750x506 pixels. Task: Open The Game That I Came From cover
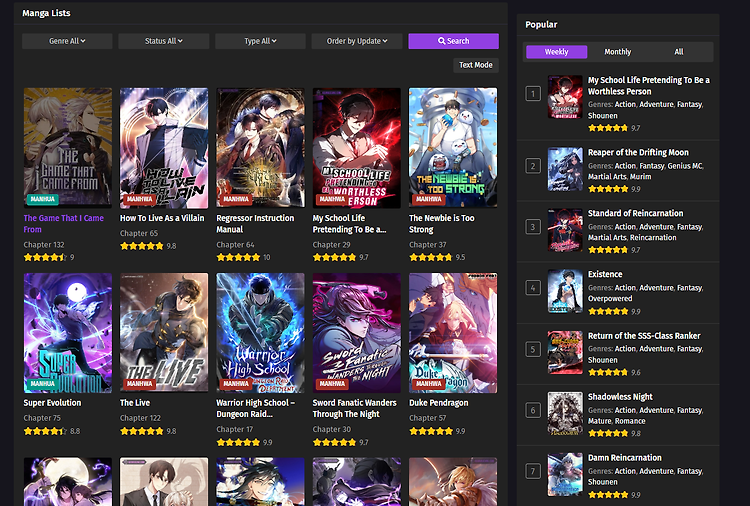[68, 148]
